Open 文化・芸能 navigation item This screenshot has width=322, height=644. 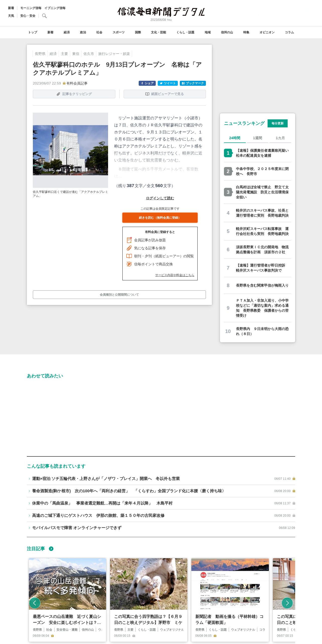tap(158, 32)
